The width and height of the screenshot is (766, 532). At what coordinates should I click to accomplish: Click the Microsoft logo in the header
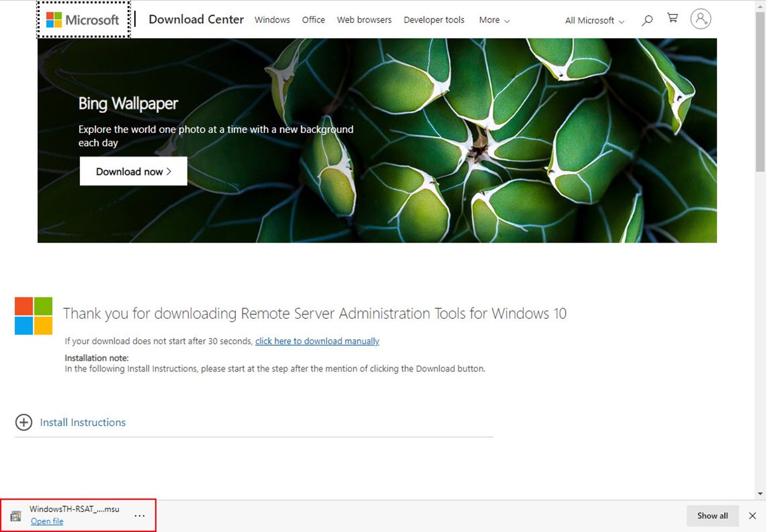(x=83, y=20)
